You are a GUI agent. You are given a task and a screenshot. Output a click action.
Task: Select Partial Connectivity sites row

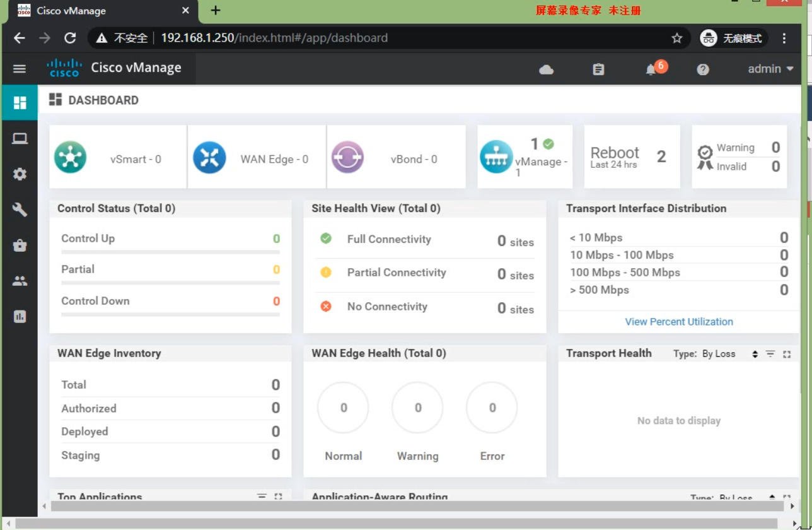click(425, 273)
